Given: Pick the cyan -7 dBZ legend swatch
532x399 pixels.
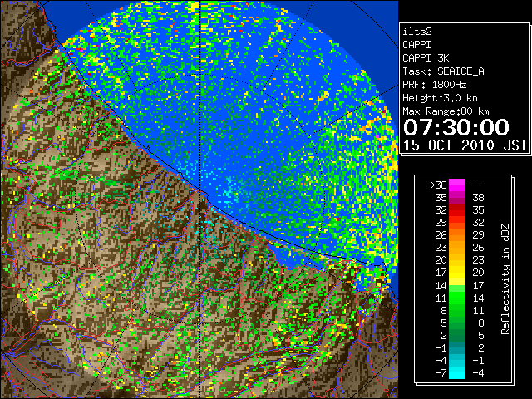Looking at the screenshot, I should [457, 372].
